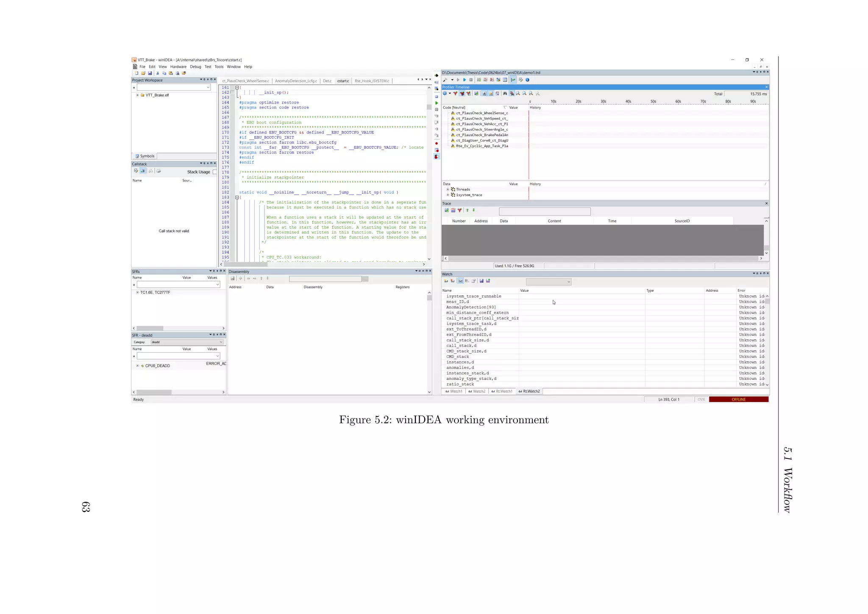Click the first icon in Callstack toolbar

(136, 171)
